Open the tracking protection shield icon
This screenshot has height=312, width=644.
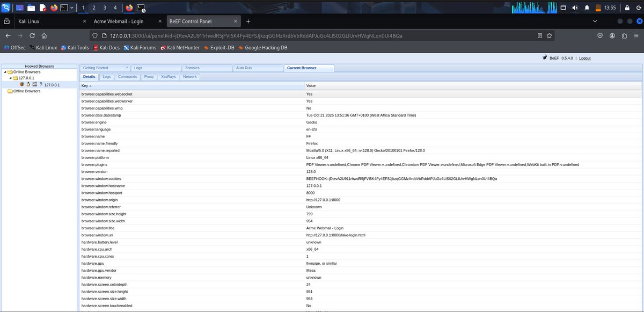tap(96, 35)
